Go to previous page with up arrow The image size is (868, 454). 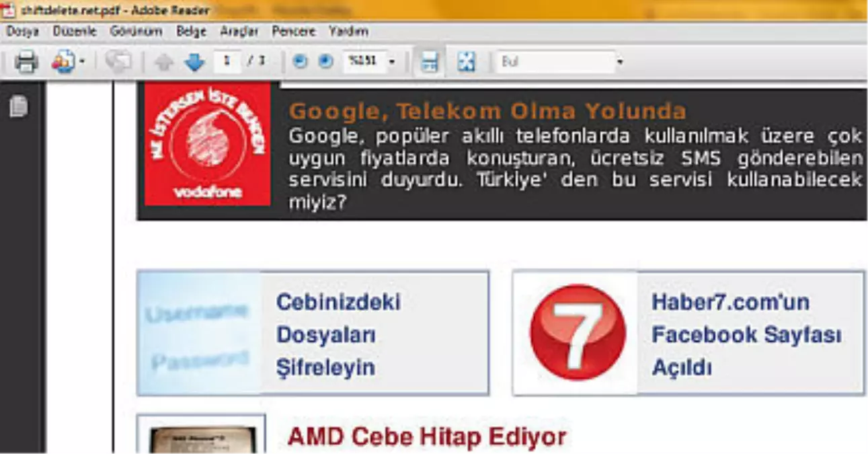click(164, 63)
